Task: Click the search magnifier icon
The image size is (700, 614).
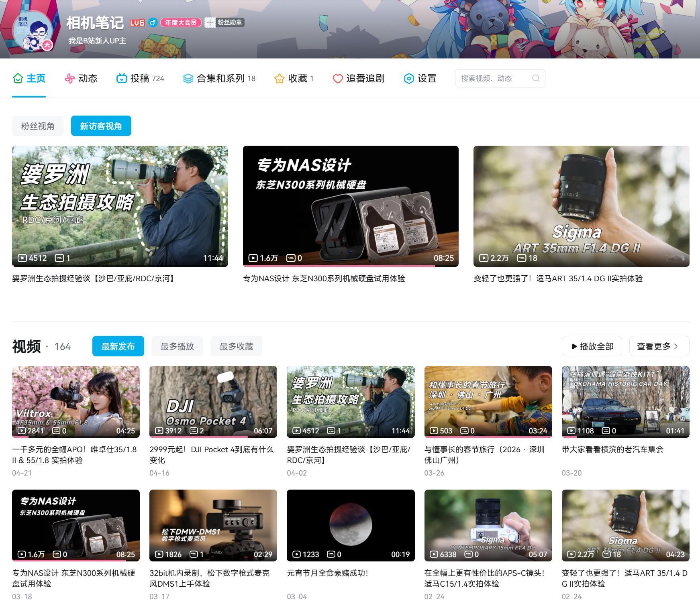Action: click(536, 78)
